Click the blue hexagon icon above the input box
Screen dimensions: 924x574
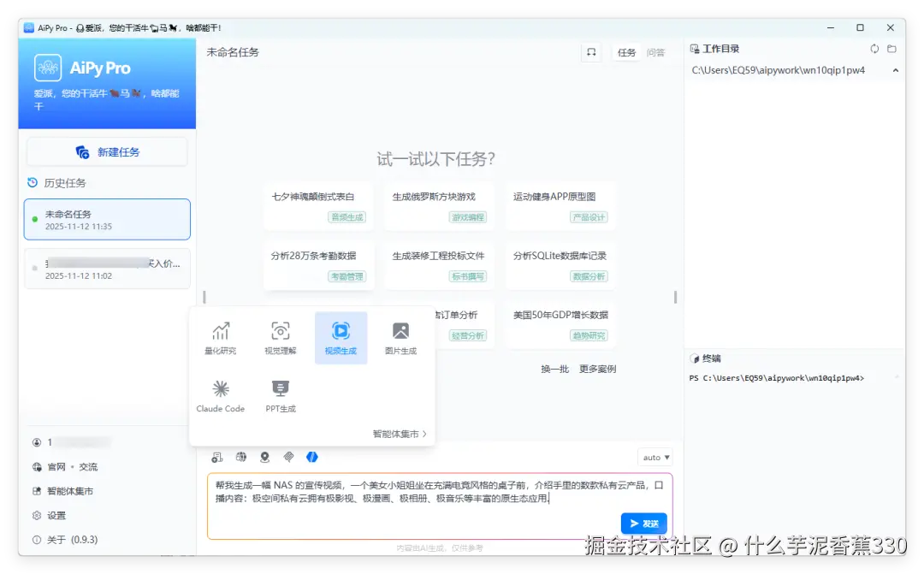tap(311, 457)
